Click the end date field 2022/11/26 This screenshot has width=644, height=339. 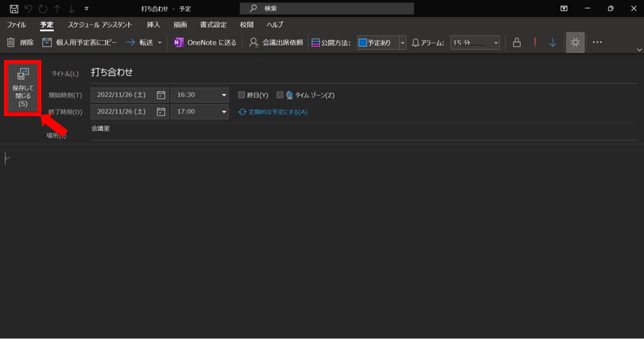(130, 112)
